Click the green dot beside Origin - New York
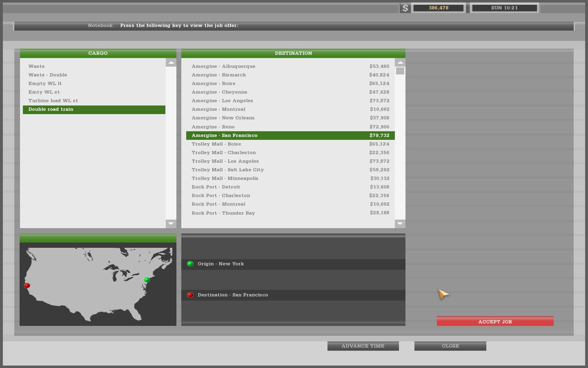Screen dimensions: 588x368 pyautogui.click(x=190, y=264)
